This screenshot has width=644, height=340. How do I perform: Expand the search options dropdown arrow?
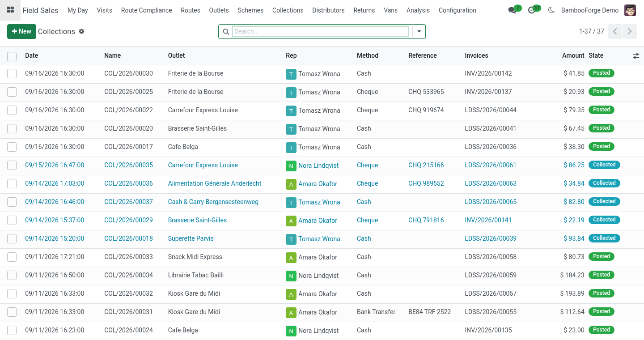tap(419, 31)
